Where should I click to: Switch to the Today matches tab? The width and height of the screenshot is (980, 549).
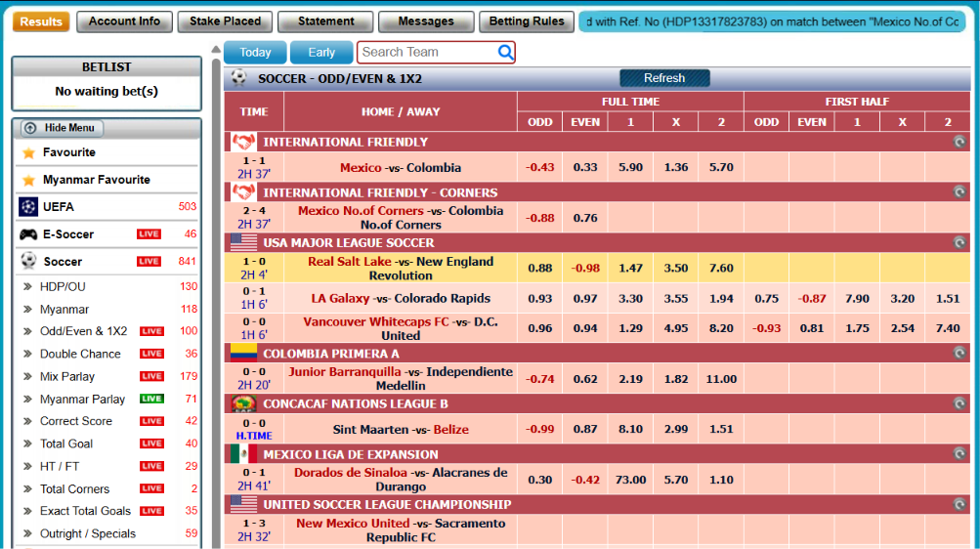point(255,53)
